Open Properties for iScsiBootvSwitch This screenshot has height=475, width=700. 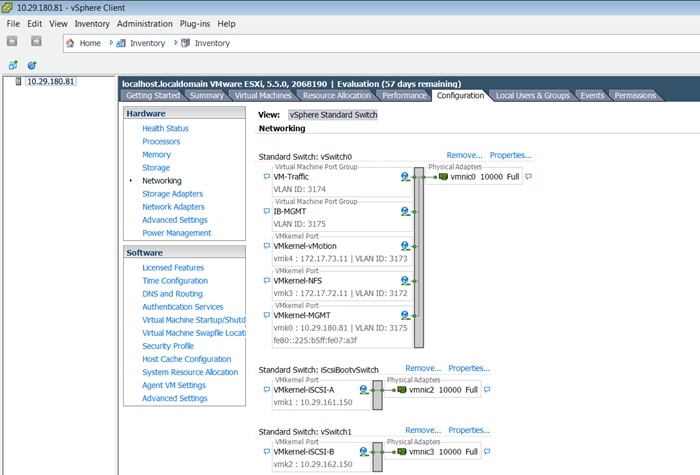(469, 368)
